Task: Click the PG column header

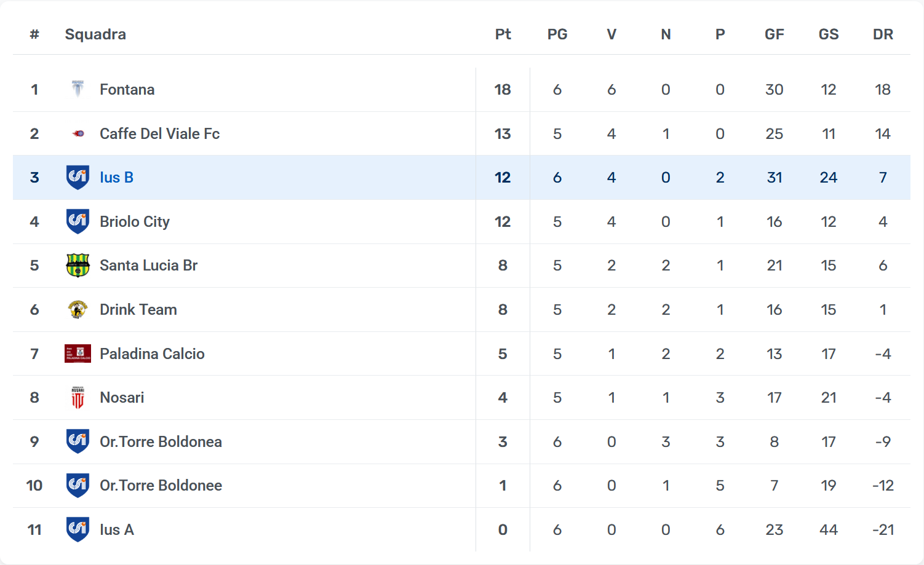Action: (x=557, y=34)
